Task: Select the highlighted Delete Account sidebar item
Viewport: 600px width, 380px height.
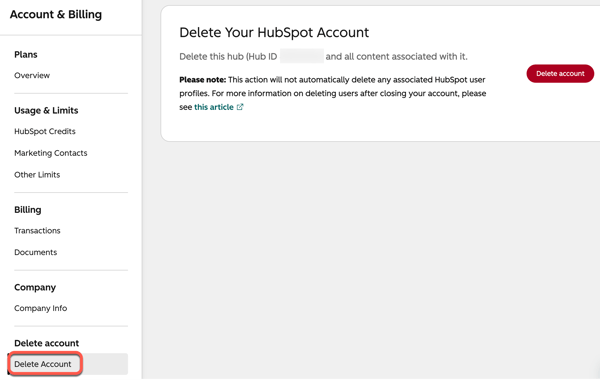Action: (x=45, y=364)
